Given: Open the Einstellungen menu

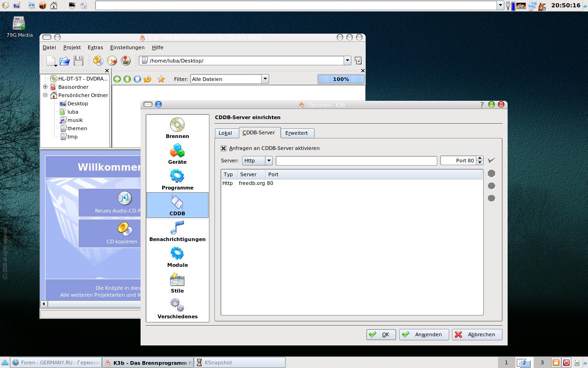Looking at the screenshot, I should 127,47.
